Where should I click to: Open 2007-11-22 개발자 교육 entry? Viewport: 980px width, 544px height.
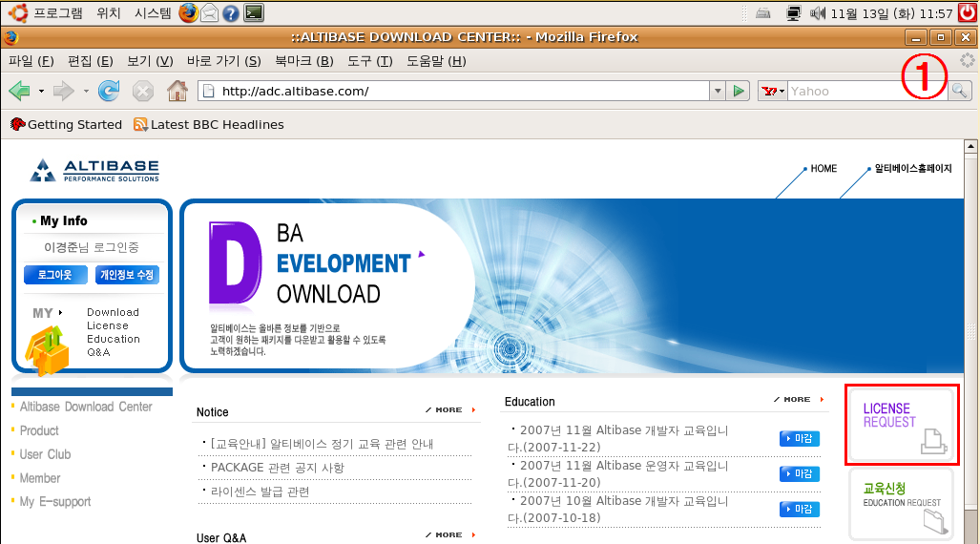[x=618, y=438]
